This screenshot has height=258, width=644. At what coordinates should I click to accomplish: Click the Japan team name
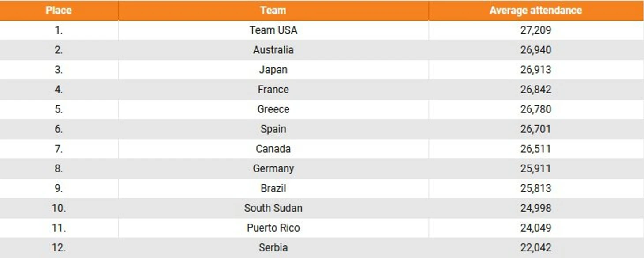273,70
